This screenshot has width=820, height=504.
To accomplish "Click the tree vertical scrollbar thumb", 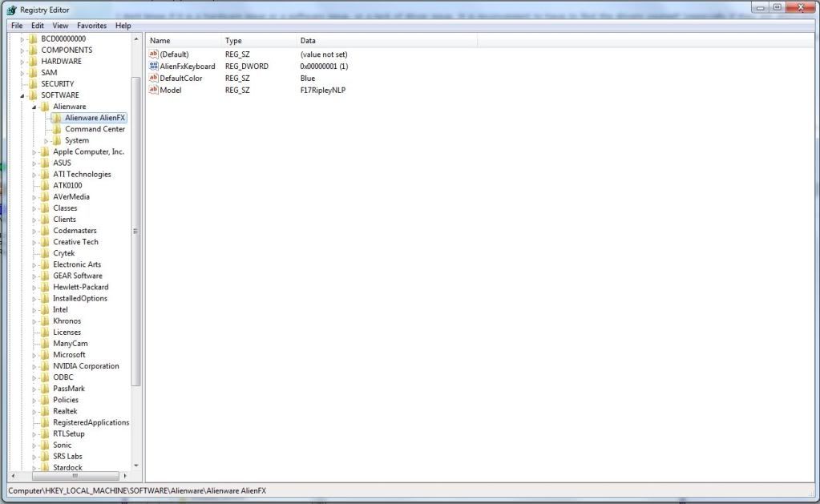I will 136,231.
